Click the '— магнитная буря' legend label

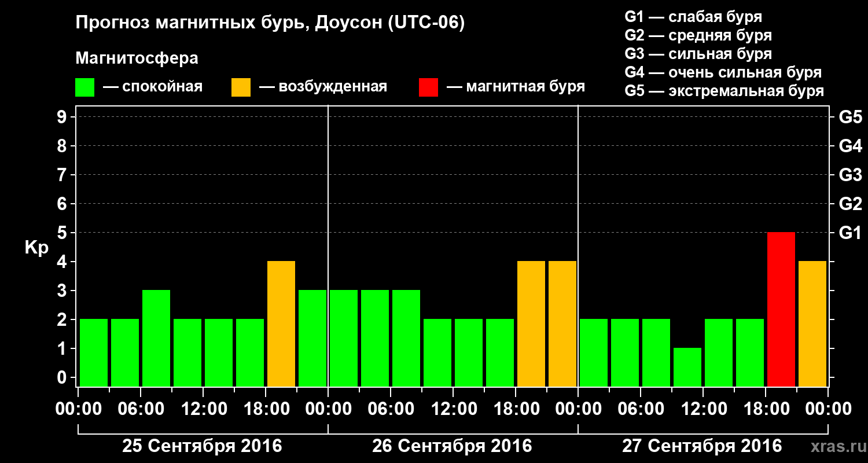point(516,87)
